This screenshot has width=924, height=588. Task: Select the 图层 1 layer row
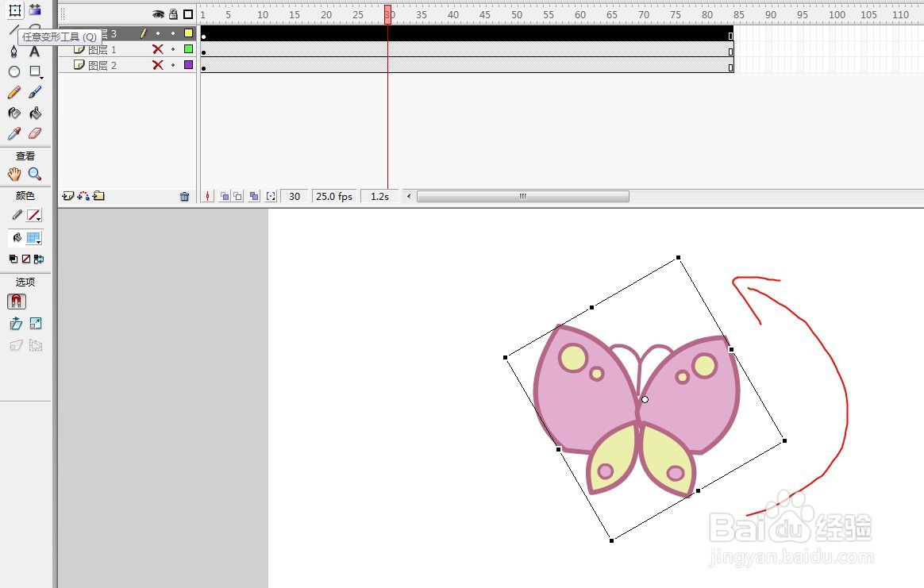[127, 49]
